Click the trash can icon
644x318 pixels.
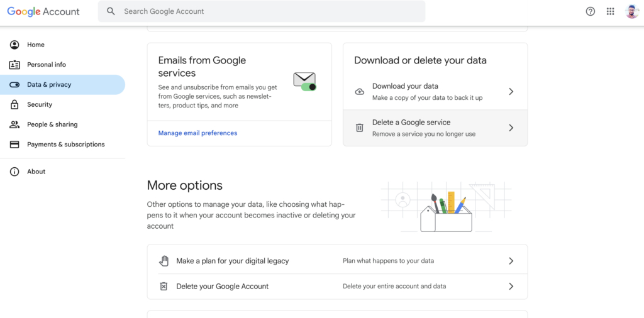click(x=359, y=128)
